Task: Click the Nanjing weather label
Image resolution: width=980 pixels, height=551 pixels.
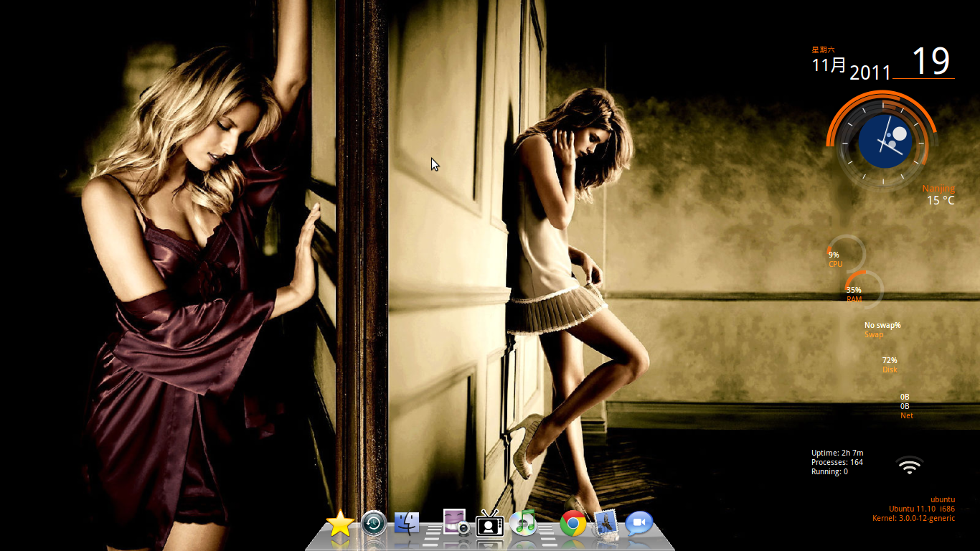Action: click(x=938, y=189)
